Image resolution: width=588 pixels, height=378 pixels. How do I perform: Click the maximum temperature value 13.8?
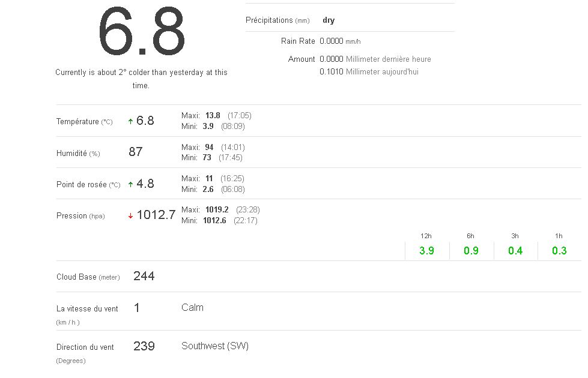click(213, 115)
